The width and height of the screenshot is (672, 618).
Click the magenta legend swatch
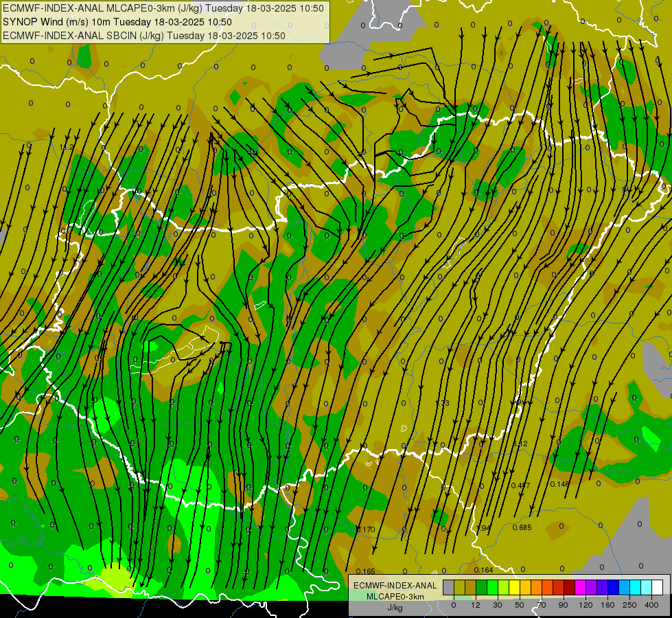click(580, 587)
